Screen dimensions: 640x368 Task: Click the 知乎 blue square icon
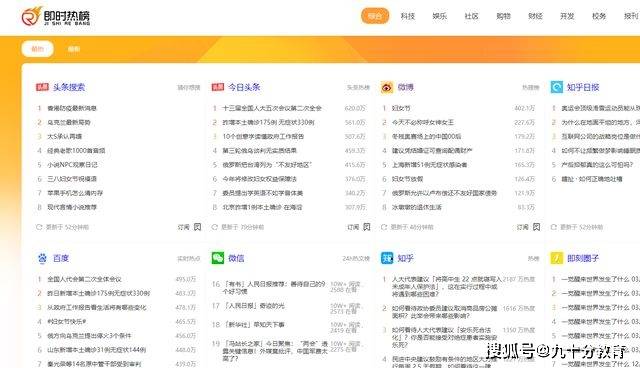click(x=387, y=258)
